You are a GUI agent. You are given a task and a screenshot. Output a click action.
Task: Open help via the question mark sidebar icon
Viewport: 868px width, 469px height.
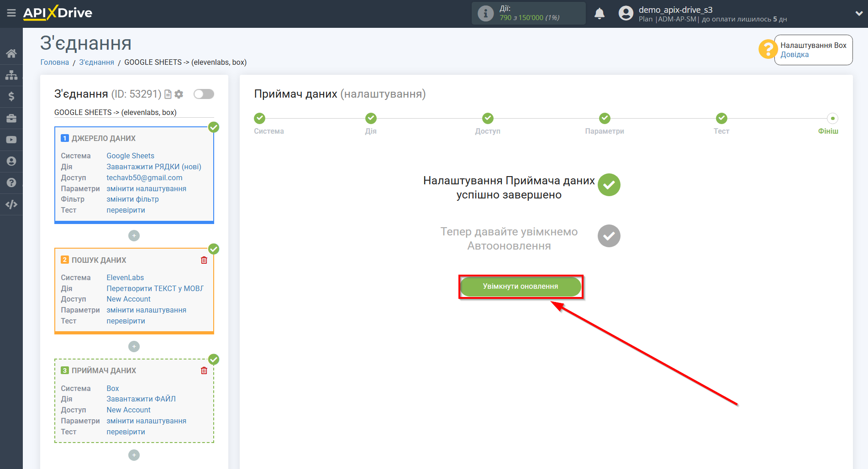(x=11, y=182)
